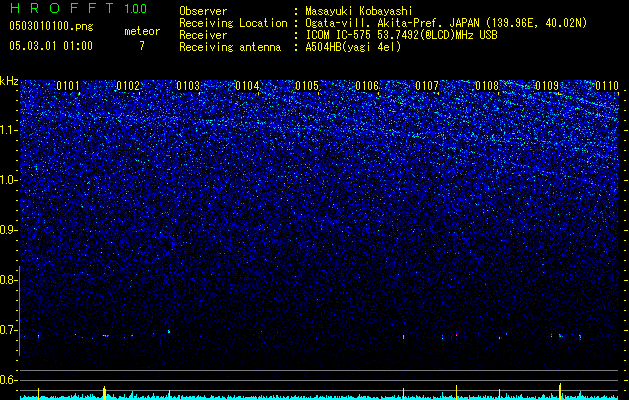Click the 0.8 frequency axis label

point(8,280)
